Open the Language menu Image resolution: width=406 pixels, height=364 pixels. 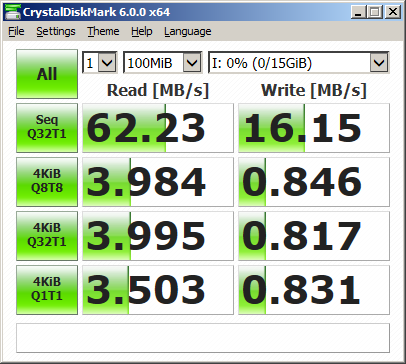(188, 31)
